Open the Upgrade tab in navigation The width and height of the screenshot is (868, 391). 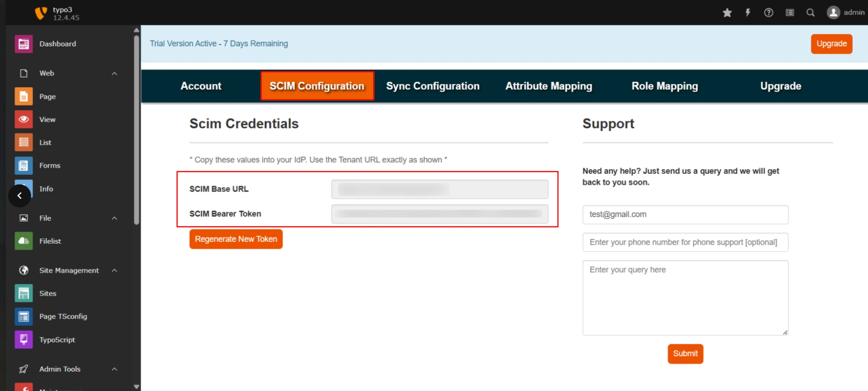click(781, 86)
